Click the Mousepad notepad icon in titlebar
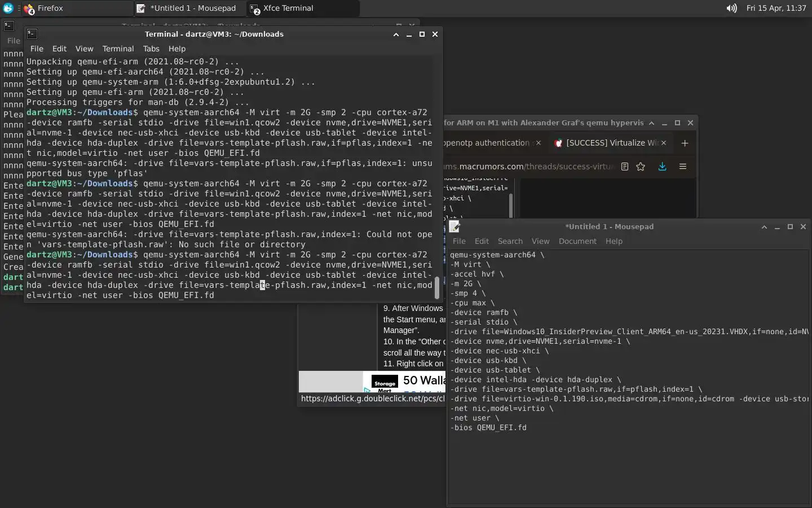Viewport: 812px width, 508px height. point(454,226)
